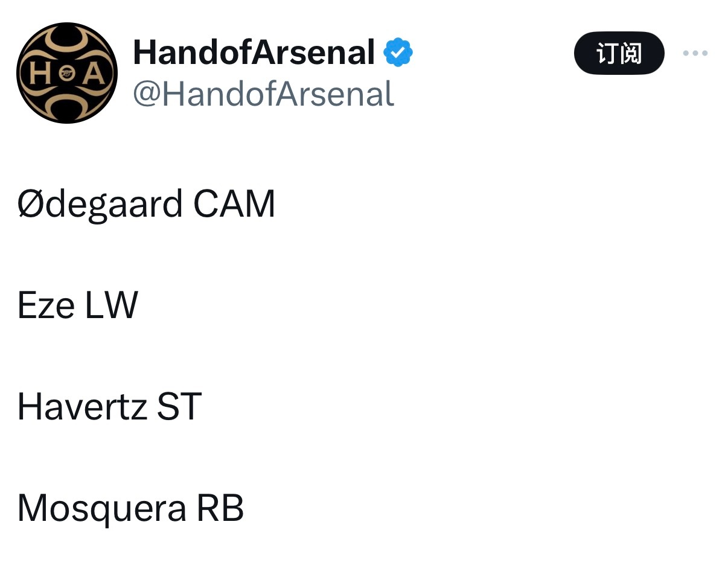Click the three-dot more options icon
This screenshot has width=728, height=574.
pos(695,53)
